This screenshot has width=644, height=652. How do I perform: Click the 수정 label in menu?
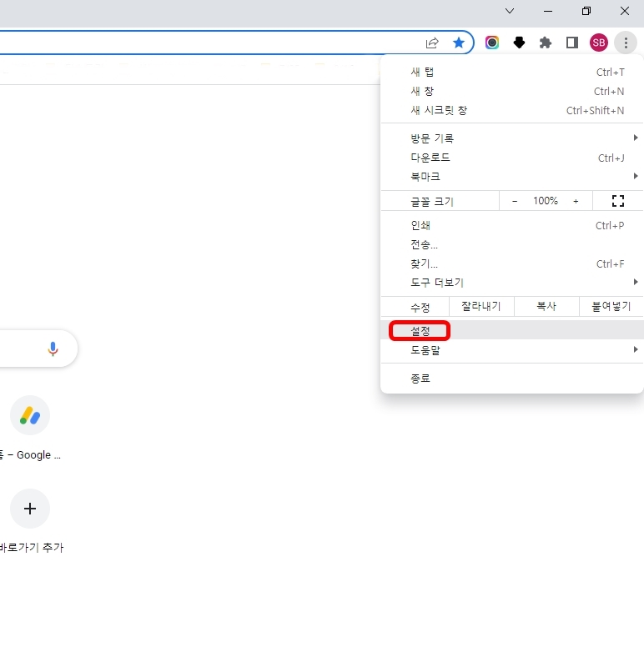tap(420, 308)
